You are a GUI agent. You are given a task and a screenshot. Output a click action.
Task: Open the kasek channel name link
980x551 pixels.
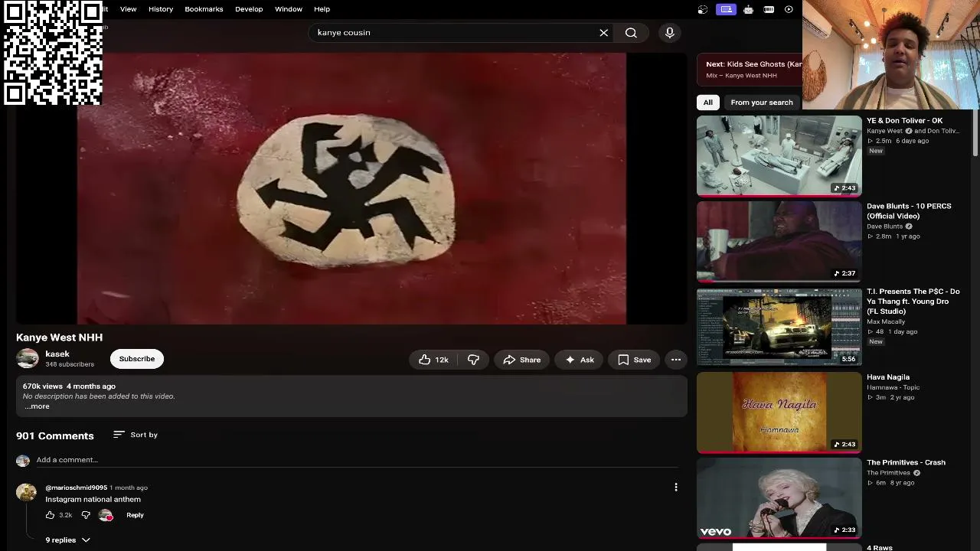(57, 354)
